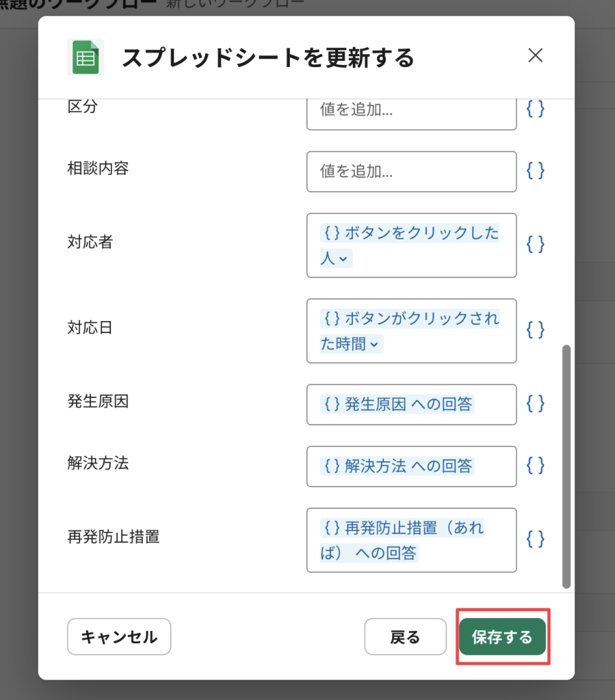Expand the ボタンをクリックした人 variable chevron
Image resolution: width=615 pixels, height=700 pixels.
343,259
